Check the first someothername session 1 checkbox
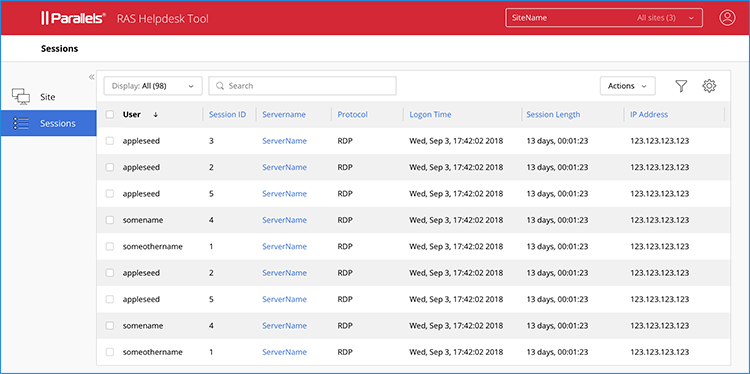This screenshot has height=374, width=750. click(x=110, y=246)
